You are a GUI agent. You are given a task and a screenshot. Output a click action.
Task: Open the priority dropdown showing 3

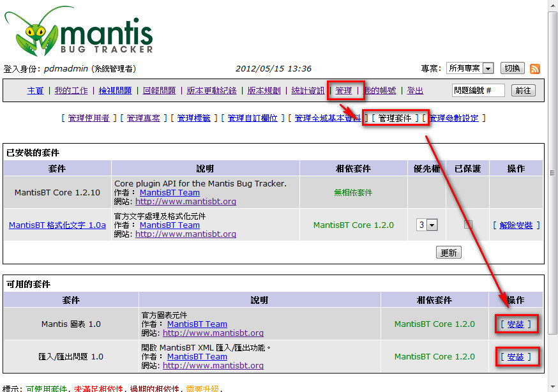[426, 225]
